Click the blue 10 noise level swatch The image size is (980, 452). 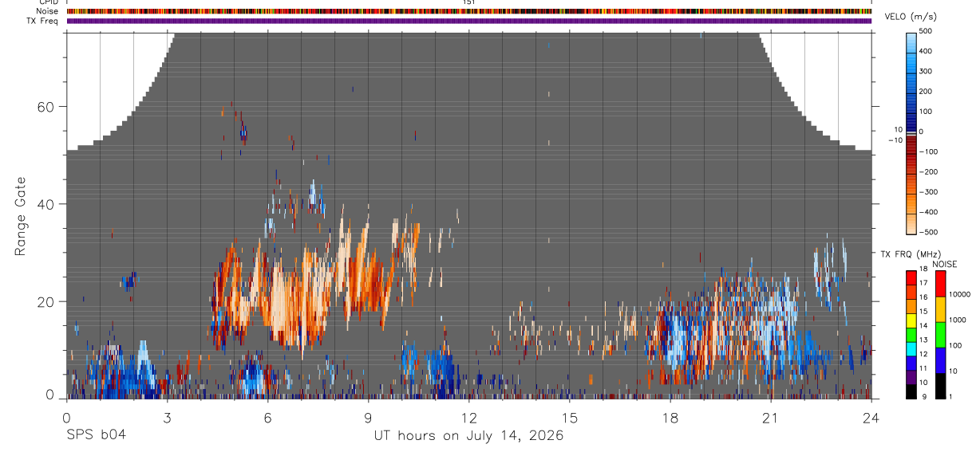941,360
